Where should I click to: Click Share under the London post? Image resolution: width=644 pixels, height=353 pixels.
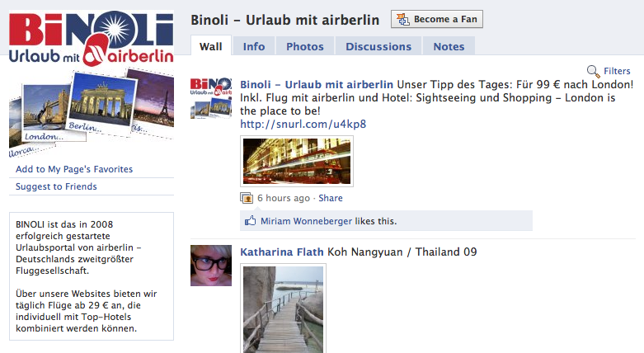coord(331,198)
